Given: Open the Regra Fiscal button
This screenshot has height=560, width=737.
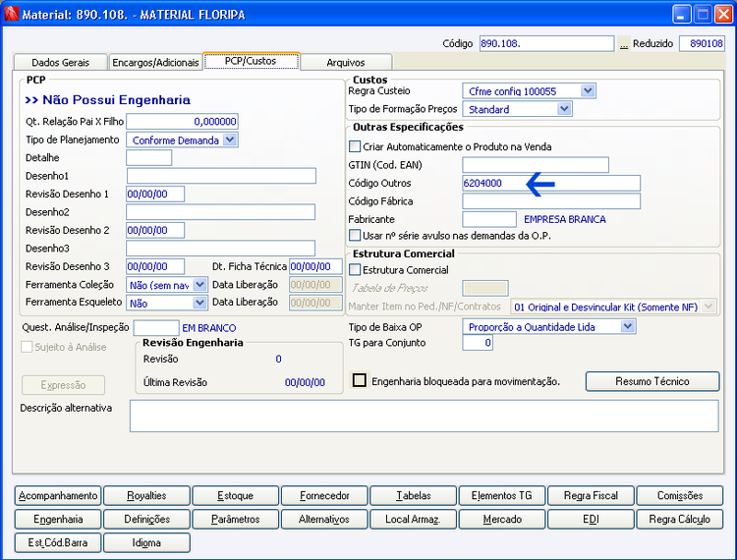Looking at the screenshot, I should coord(591,495).
